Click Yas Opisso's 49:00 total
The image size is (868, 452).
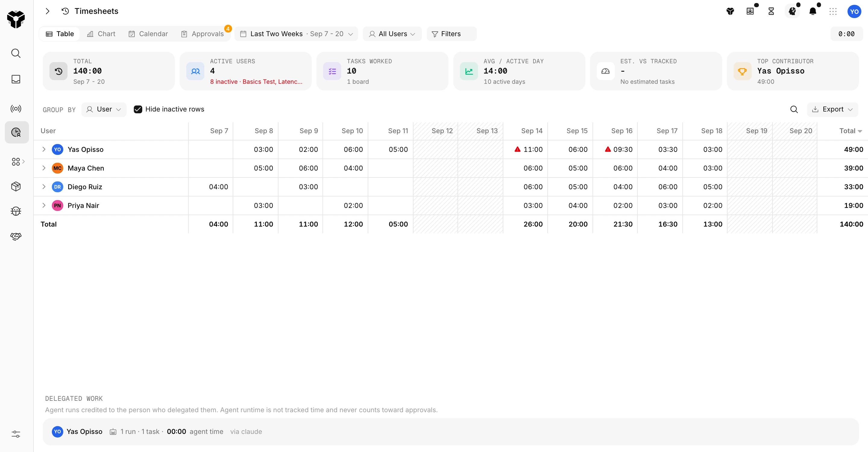coord(853,149)
